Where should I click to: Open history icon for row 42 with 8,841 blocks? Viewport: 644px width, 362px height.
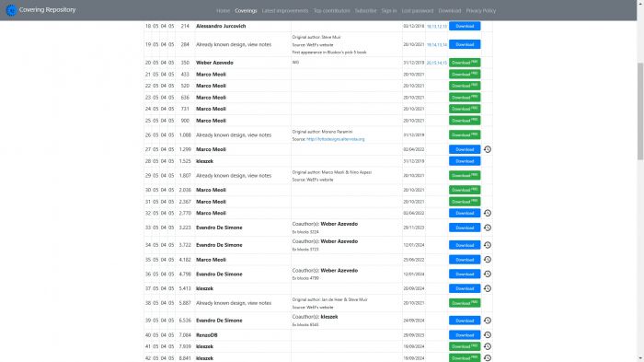(x=488, y=358)
